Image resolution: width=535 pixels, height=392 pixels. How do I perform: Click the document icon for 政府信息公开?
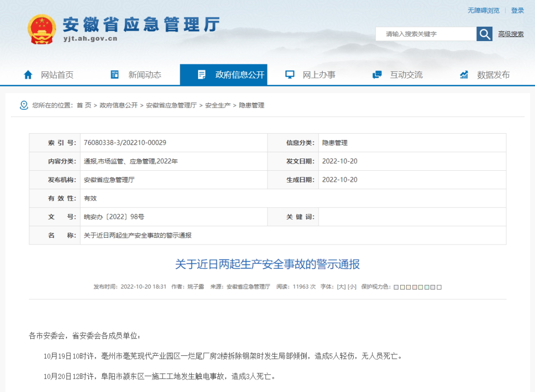(x=202, y=74)
